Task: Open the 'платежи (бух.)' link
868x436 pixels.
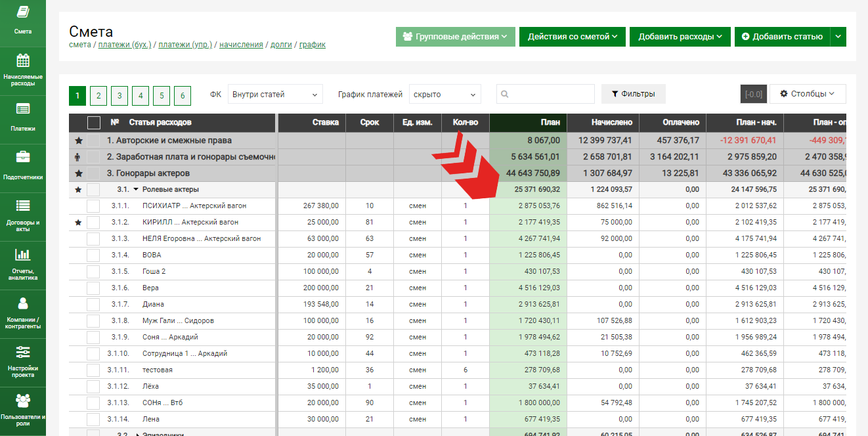Action: pyautogui.click(x=125, y=45)
